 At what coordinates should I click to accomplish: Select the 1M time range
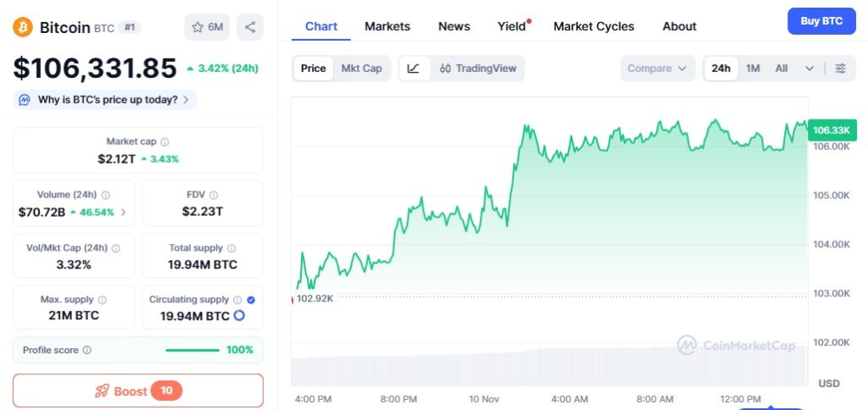click(753, 69)
